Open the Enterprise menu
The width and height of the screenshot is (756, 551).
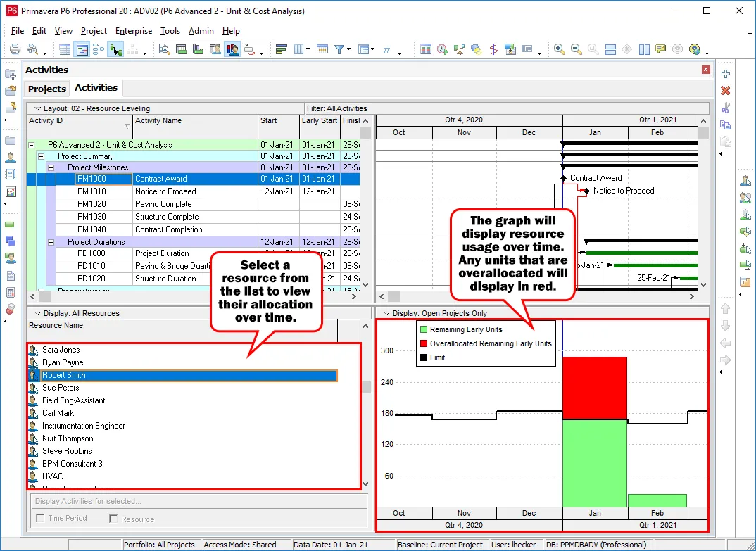pos(134,31)
